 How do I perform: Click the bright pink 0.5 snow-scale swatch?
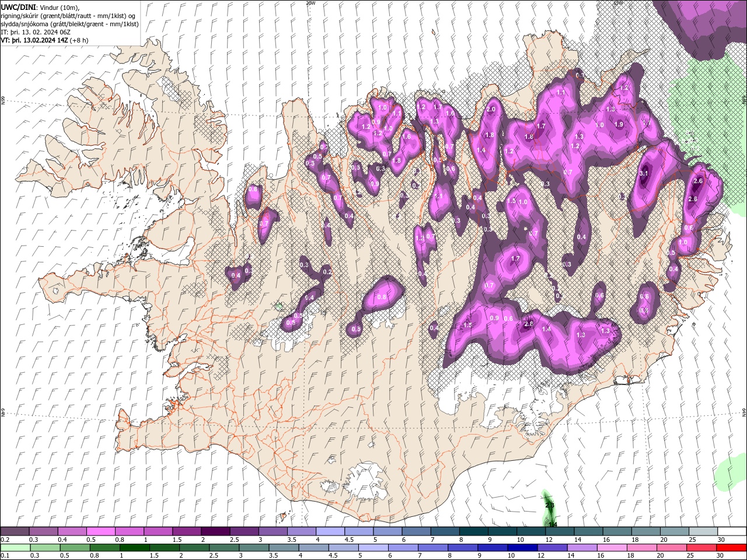[x=100, y=531]
